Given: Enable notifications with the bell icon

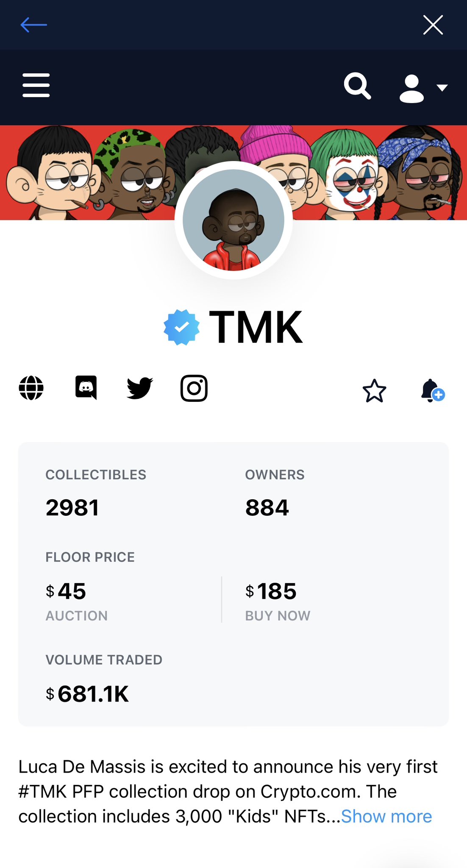Looking at the screenshot, I should 432,390.
